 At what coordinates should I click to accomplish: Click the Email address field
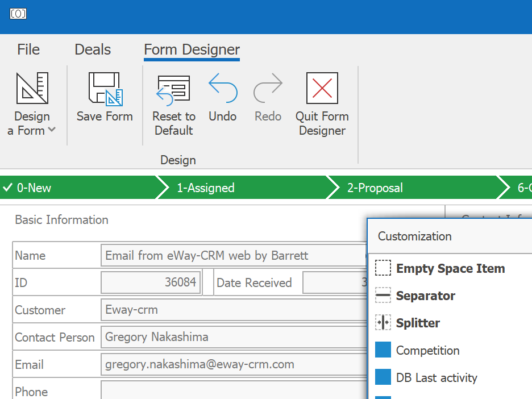tap(234, 364)
